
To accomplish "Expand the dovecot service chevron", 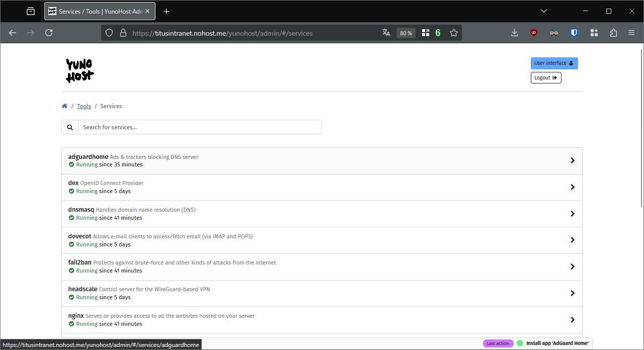I will click(x=572, y=240).
